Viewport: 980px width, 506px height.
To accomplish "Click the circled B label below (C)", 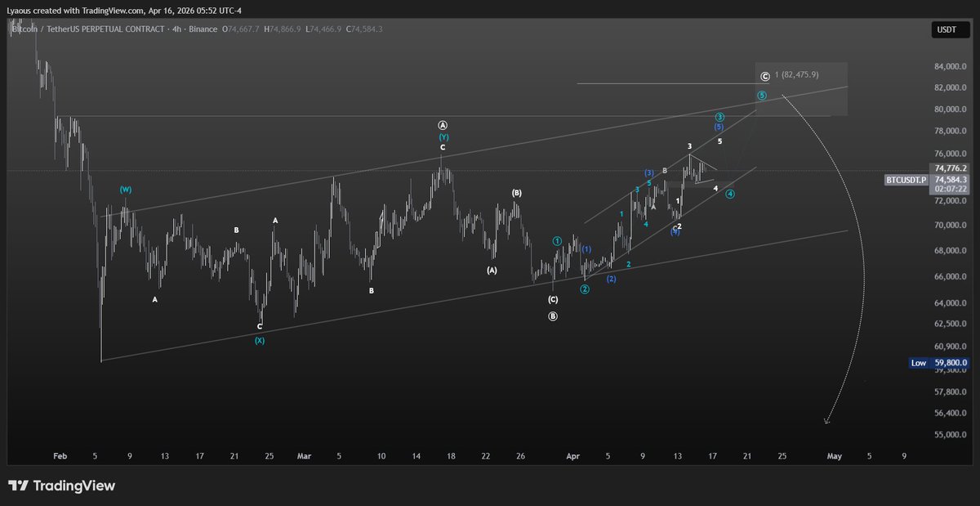I will pos(553,316).
